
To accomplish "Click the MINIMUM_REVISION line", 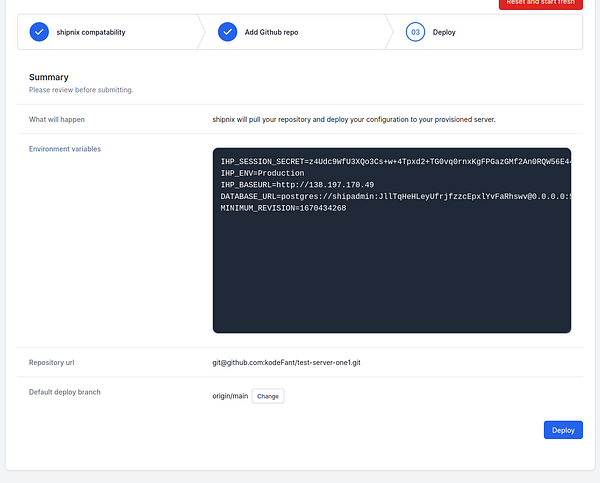I will coord(283,208).
